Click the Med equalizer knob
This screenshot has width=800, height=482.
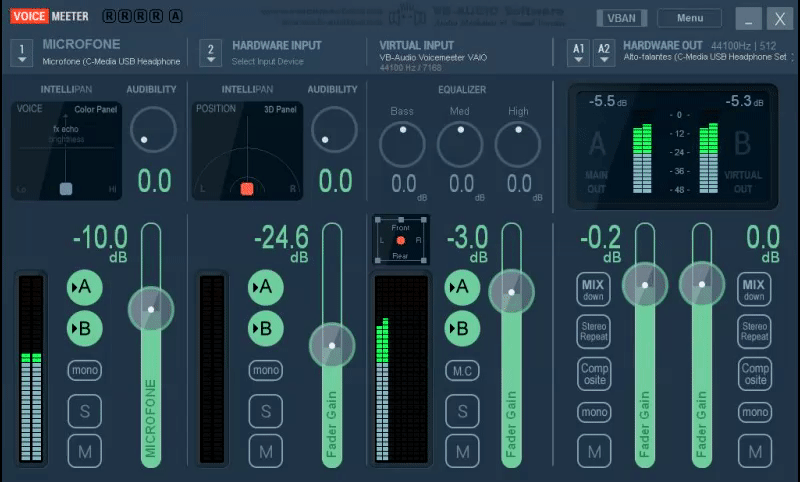point(460,144)
